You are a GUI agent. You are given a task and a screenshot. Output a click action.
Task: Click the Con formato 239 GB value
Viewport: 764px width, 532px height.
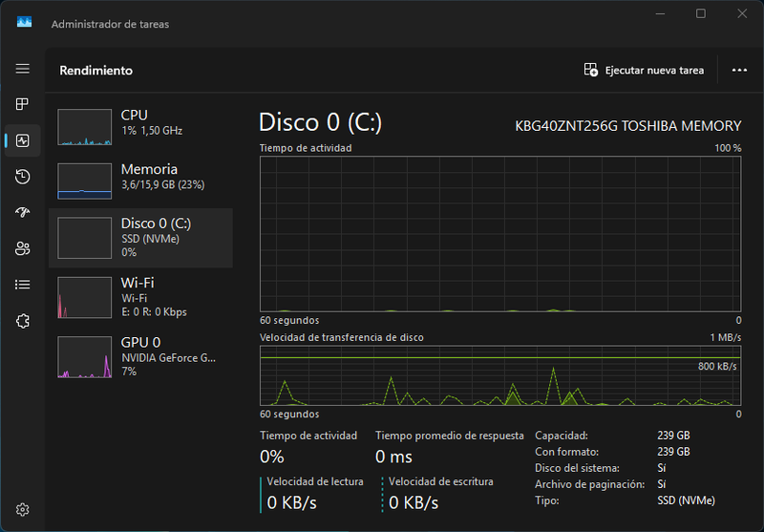tap(673, 452)
